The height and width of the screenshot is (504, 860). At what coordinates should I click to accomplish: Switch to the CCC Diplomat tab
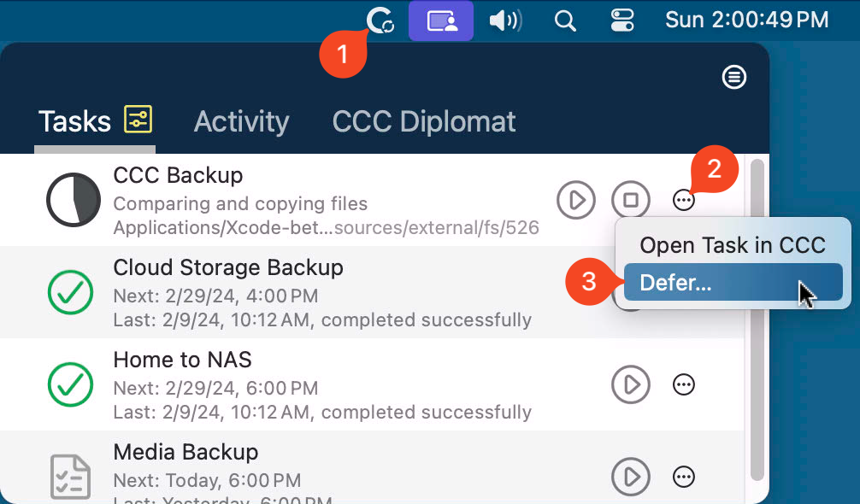tap(424, 121)
